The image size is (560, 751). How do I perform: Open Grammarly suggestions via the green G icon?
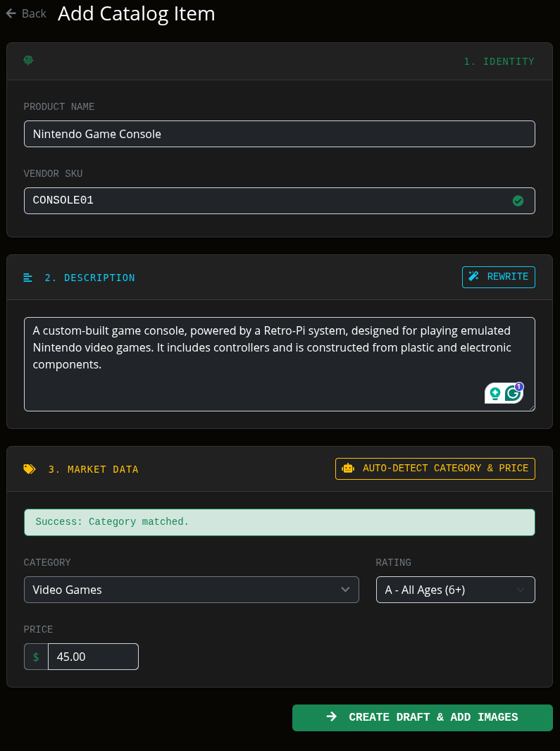tap(513, 394)
